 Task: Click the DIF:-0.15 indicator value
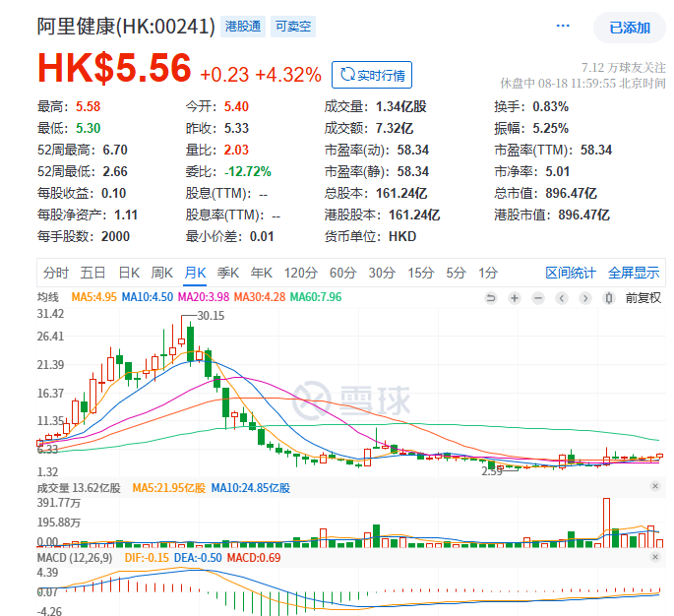point(147,558)
